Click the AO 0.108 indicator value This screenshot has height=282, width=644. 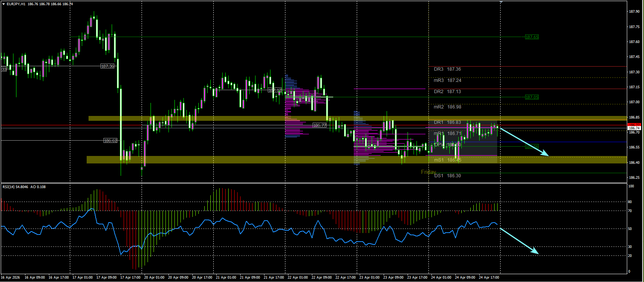[38, 187]
